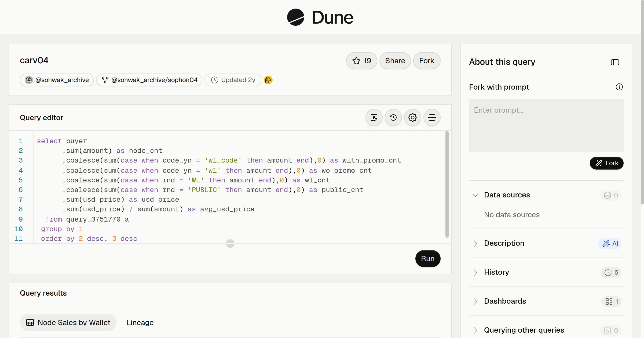Collapse the Data sources section
Image resolution: width=644 pixels, height=338 pixels.
[x=475, y=195]
